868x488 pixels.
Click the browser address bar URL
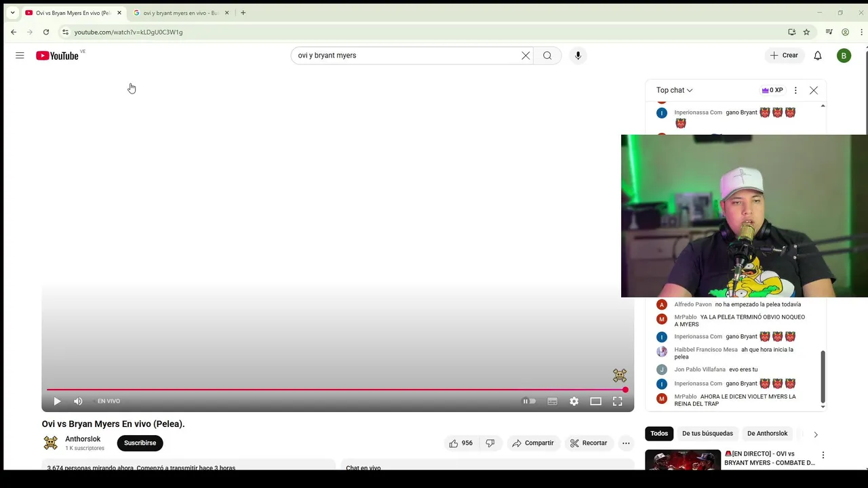128,32
